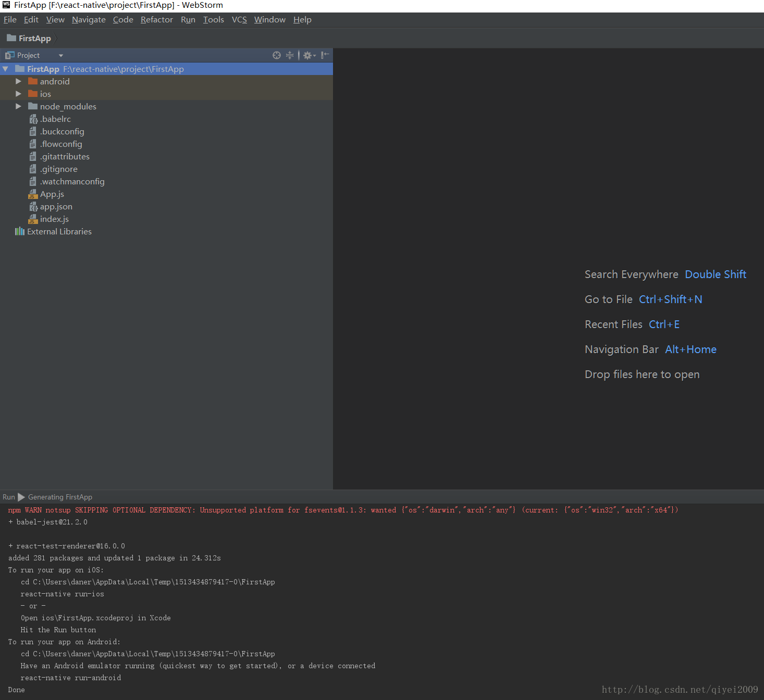Click the .buckconfig file icon
Screen dimensions: 764x700
click(x=33, y=132)
